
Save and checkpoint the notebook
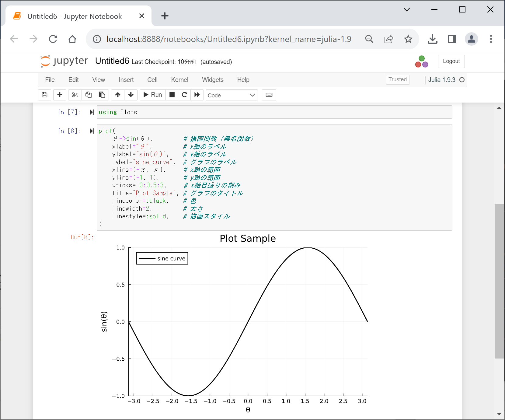pyautogui.click(x=44, y=95)
